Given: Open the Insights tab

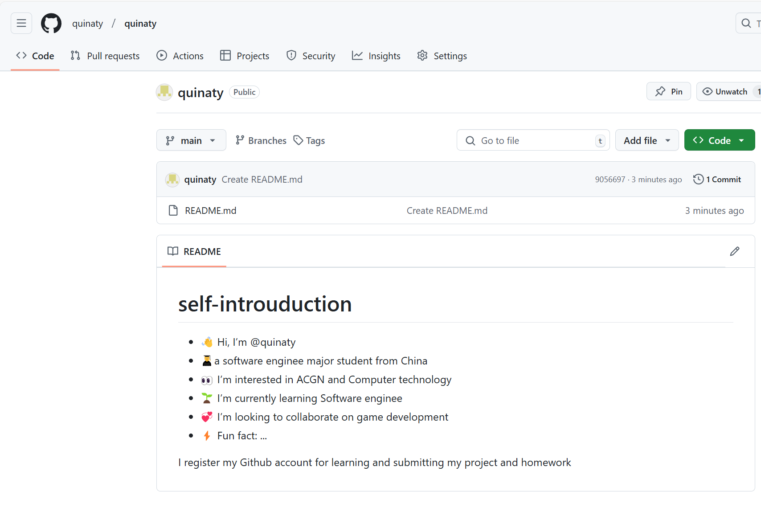Looking at the screenshot, I should (x=376, y=56).
